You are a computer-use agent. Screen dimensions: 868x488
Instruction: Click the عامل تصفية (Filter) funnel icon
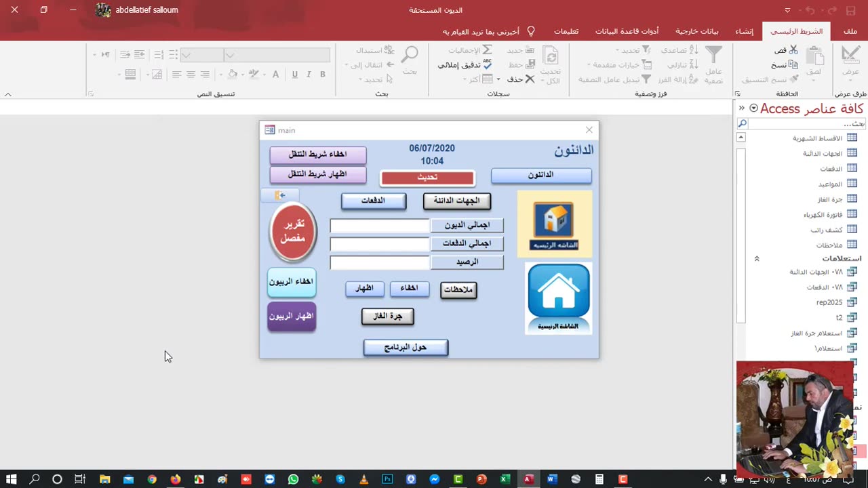(x=714, y=56)
